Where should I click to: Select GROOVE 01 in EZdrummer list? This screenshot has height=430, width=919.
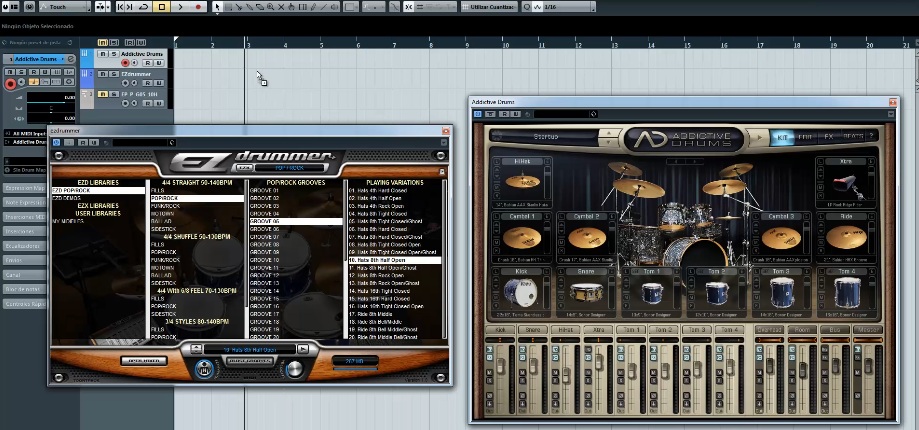(x=296, y=190)
